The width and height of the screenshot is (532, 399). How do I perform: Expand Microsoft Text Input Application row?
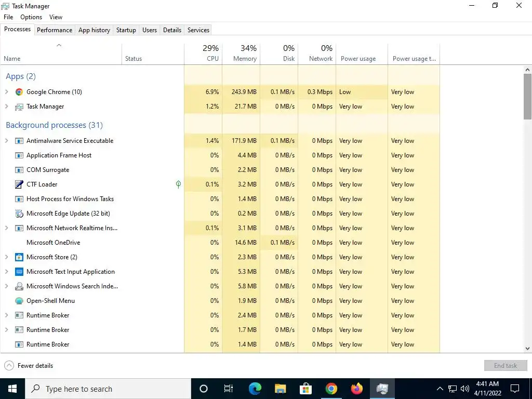6,272
